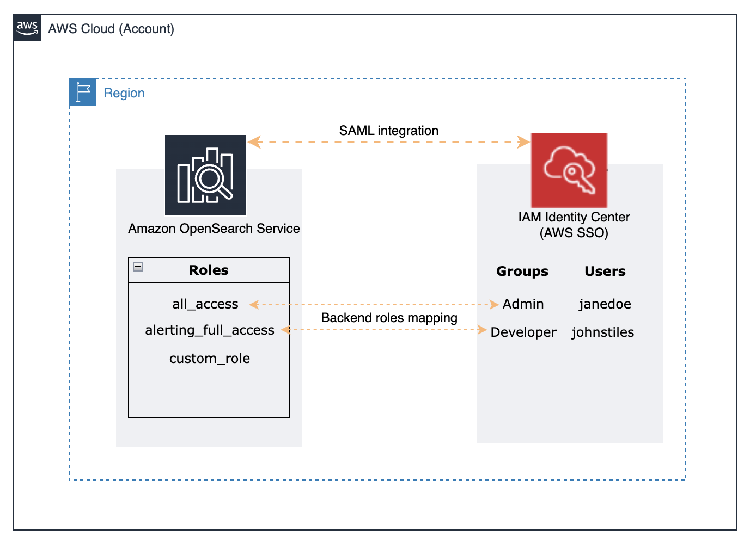Select the johnstiles user
This screenshot has height=542, width=756.
coord(603,332)
